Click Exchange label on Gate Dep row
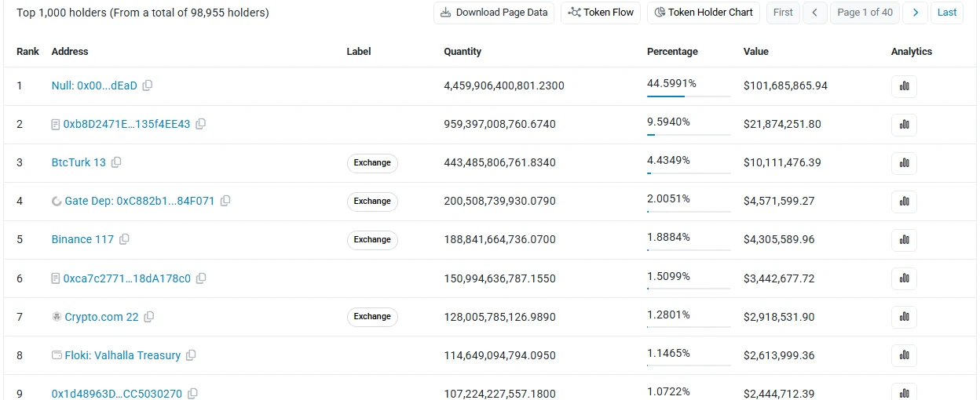 (372, 202)
